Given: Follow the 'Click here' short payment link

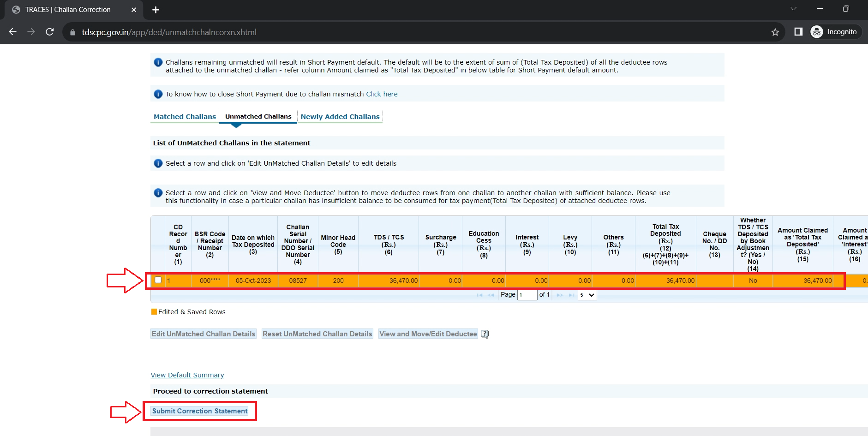Looking at the screenshot, I should 382,94.
